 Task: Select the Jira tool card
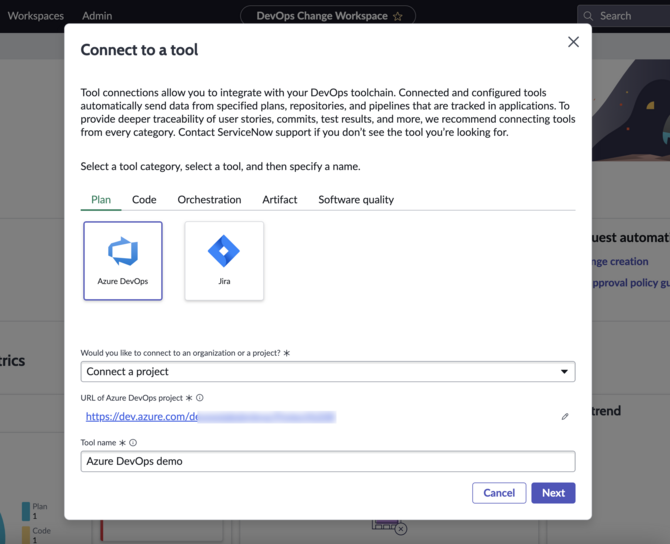(x=224, y=261)
